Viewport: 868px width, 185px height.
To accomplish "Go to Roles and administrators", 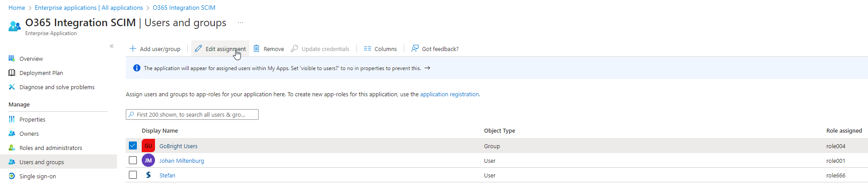I will (50, 148).
